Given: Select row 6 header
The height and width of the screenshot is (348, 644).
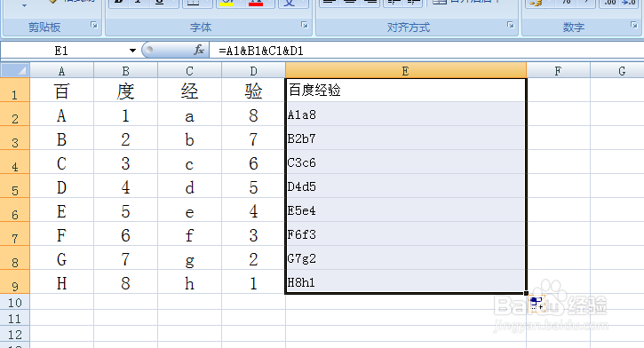Looking at the screenshot, I should click(x=15, y=210).
